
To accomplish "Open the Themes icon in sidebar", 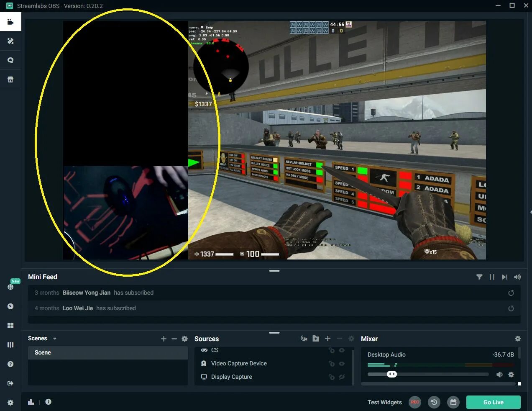I will [x=10, y=41].
